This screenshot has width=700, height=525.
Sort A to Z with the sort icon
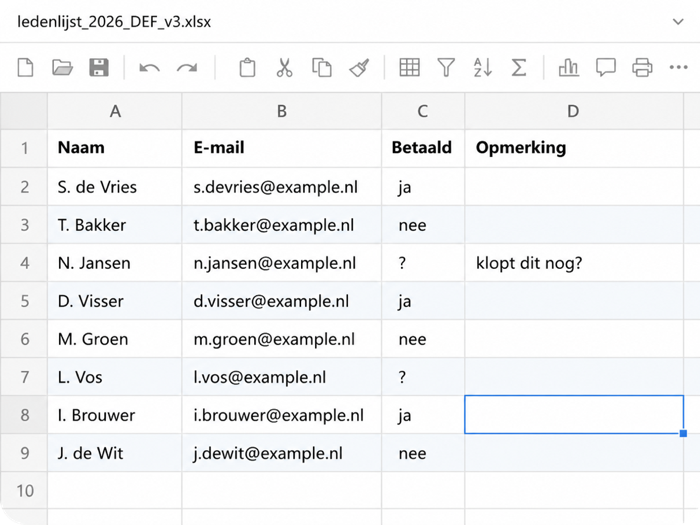(x=483, y=68)
